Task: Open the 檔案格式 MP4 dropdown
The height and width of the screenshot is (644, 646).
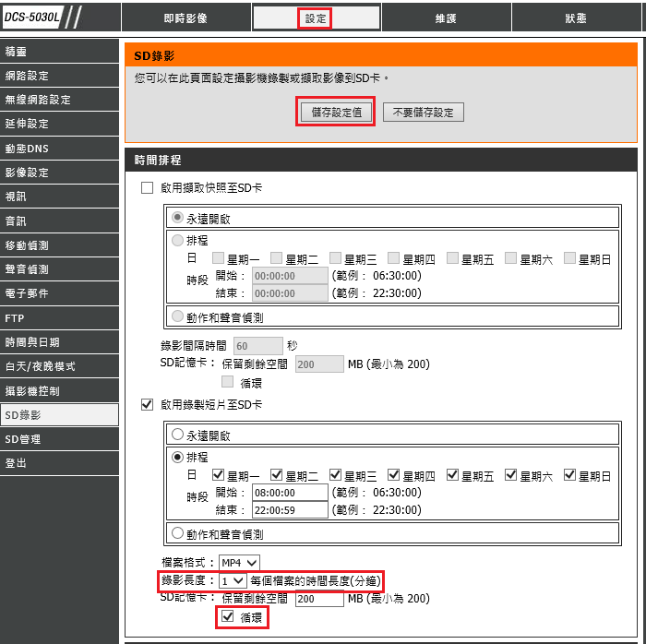Action: point(239,562)
